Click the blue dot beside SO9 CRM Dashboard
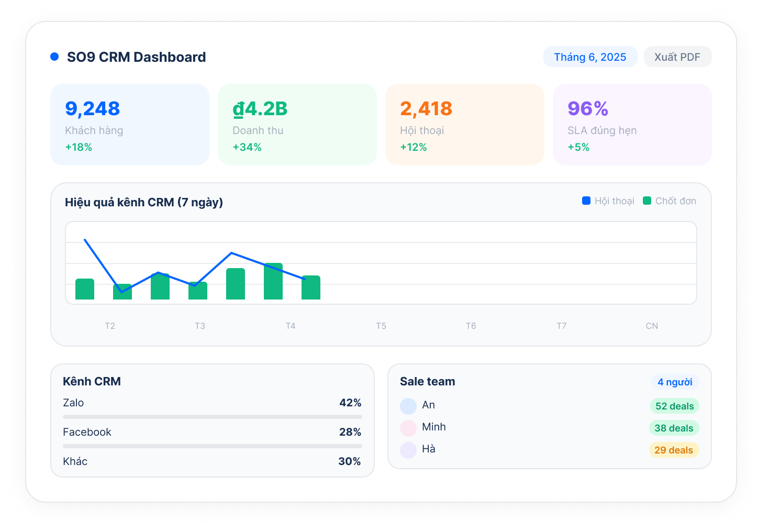 tap(54, 57)
